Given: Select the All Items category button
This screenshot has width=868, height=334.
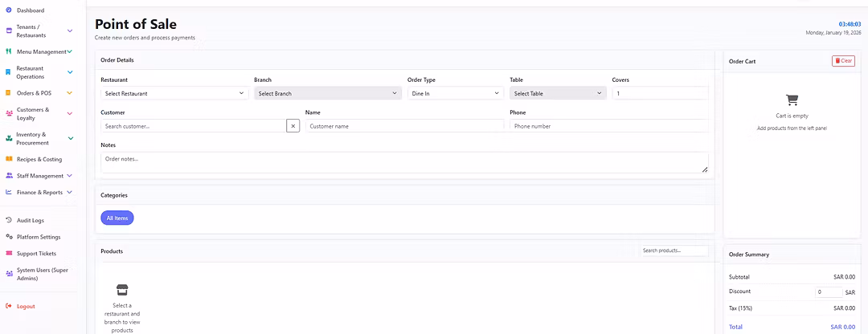Looking at the screenshot, I should pos(117,218).
